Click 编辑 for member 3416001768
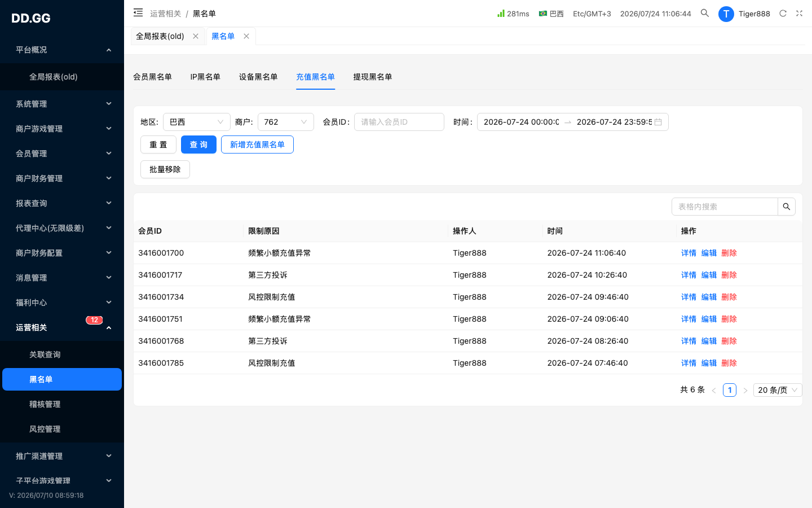This screenshot has width=812, height=508. click(709, 341)
